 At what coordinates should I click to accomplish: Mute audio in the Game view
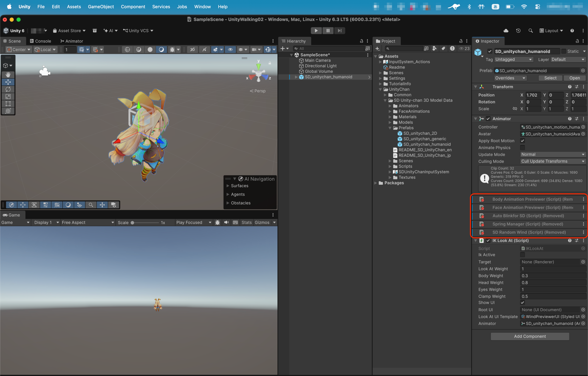click(226, 222)
